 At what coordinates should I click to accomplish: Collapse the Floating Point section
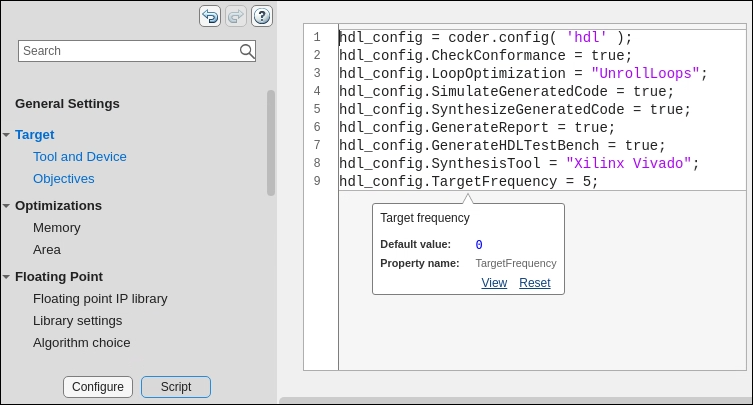[6, 277]
